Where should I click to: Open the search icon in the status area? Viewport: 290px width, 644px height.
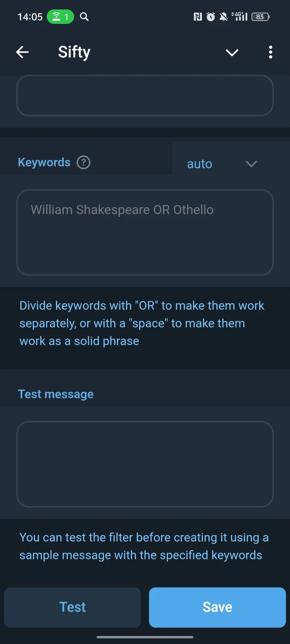84,17
